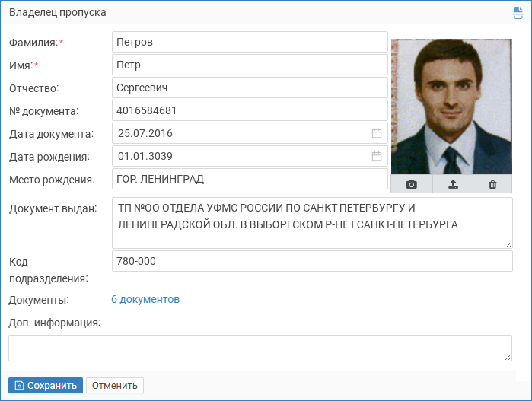Image resolution: width=532 pixels, height=401 pixels.
Task: Take photo with the camera icon
Action: [x=412, y=184]
